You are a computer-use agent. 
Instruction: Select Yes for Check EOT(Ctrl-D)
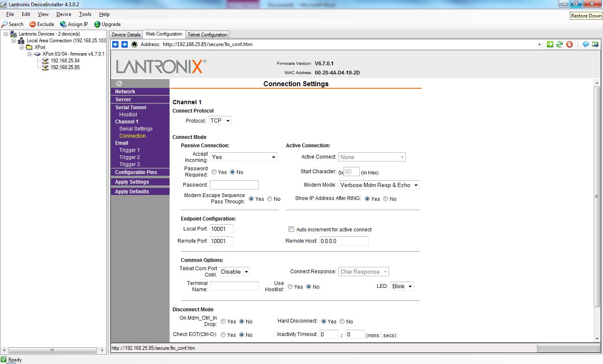click(223, 335)
